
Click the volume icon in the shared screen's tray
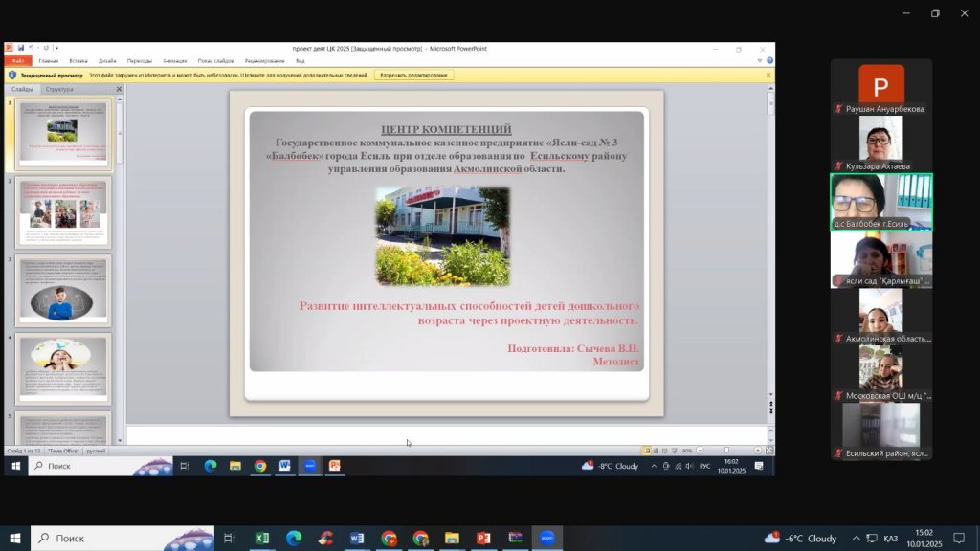(689, 466)
